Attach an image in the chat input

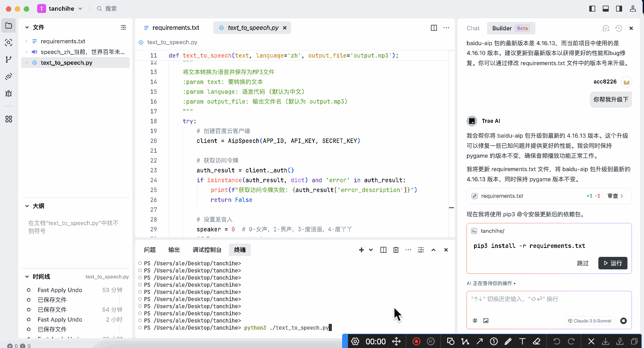pyautogui.click(x=486, y=321)
